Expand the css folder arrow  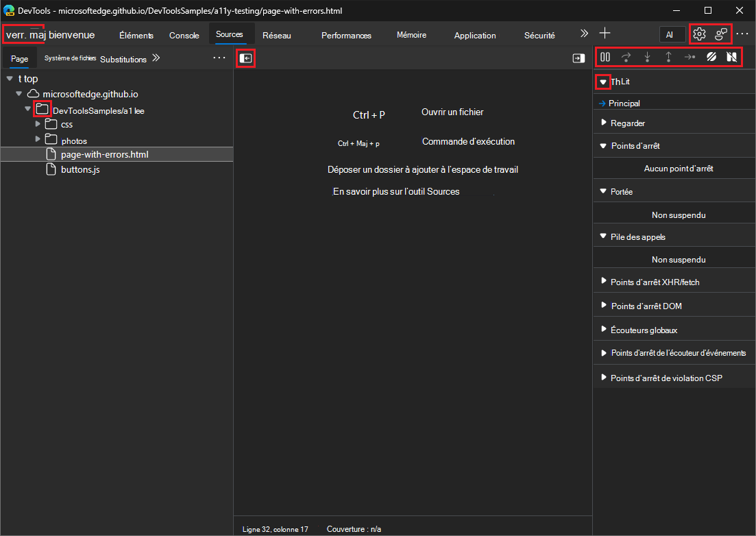[38, 124]
